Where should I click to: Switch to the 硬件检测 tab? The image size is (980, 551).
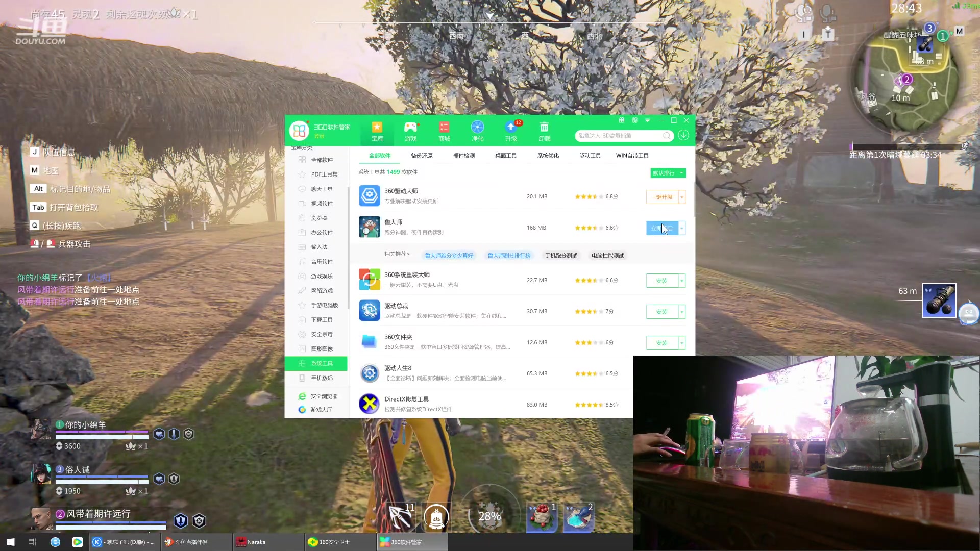[x=464, y=156]
